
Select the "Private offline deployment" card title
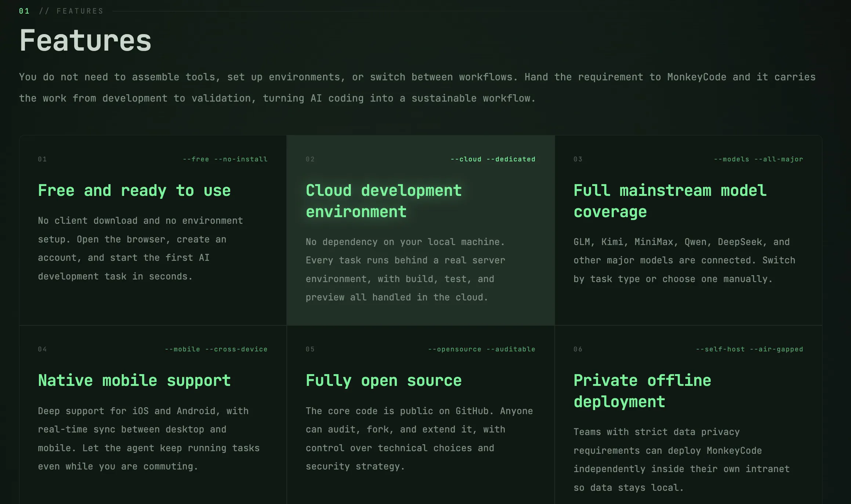[x=642, y=391]
